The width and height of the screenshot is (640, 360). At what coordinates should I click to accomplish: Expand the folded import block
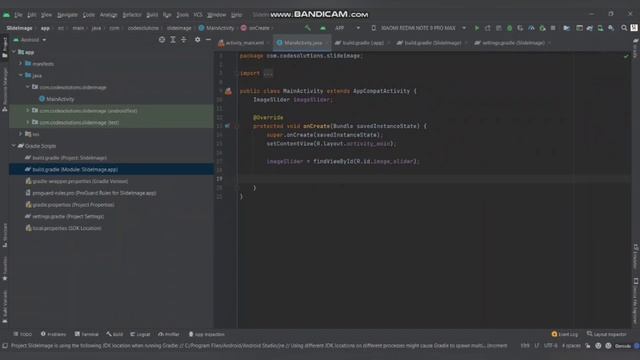[x=268, y=73]
